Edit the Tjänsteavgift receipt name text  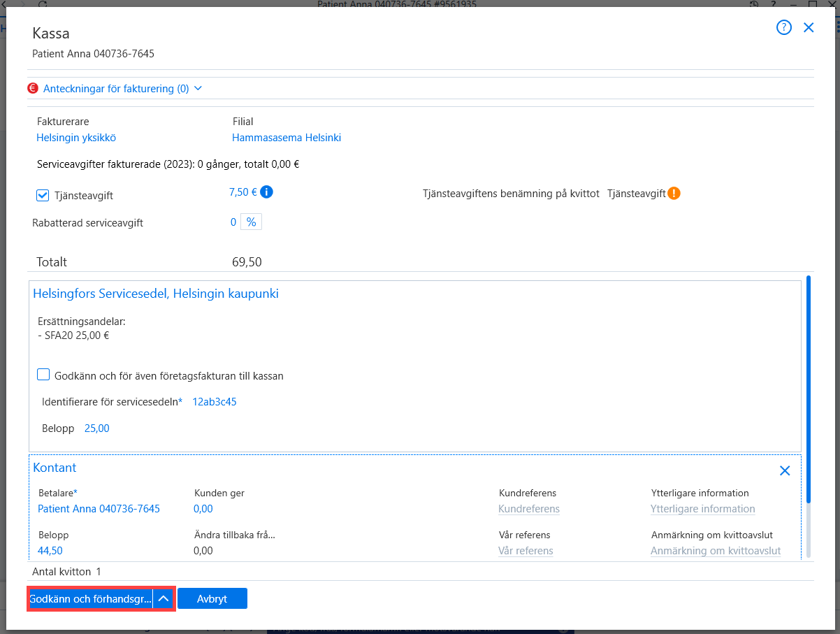[x=637, y=194]
